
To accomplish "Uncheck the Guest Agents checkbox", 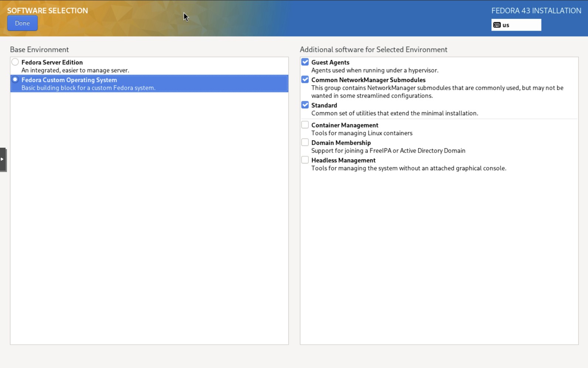I will point(305,62).
